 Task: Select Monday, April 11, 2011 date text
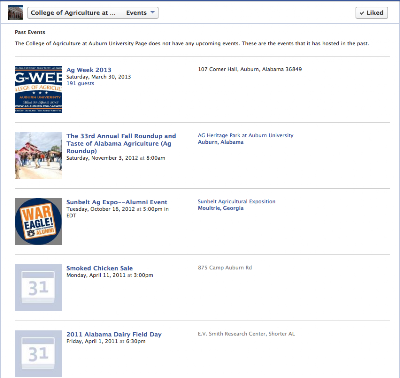pyautogui.click(x=110, y=275)
